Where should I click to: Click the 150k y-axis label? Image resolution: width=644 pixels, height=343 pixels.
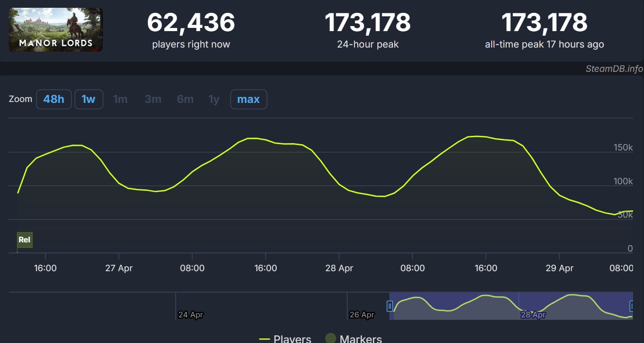click(623, 148)
